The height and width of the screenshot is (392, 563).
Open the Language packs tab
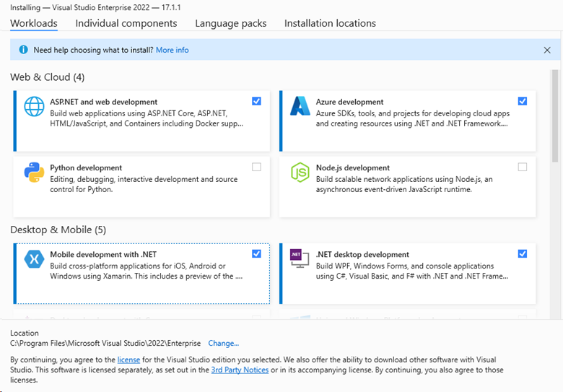point(231,23)
